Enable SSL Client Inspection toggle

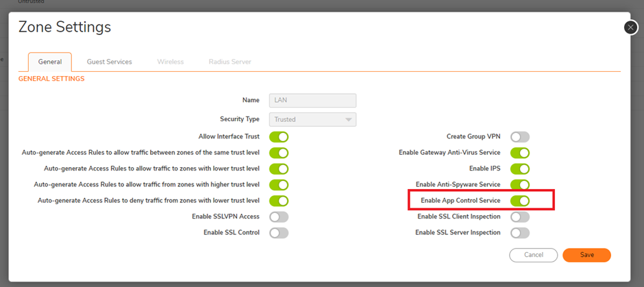(x=520, y=217)
